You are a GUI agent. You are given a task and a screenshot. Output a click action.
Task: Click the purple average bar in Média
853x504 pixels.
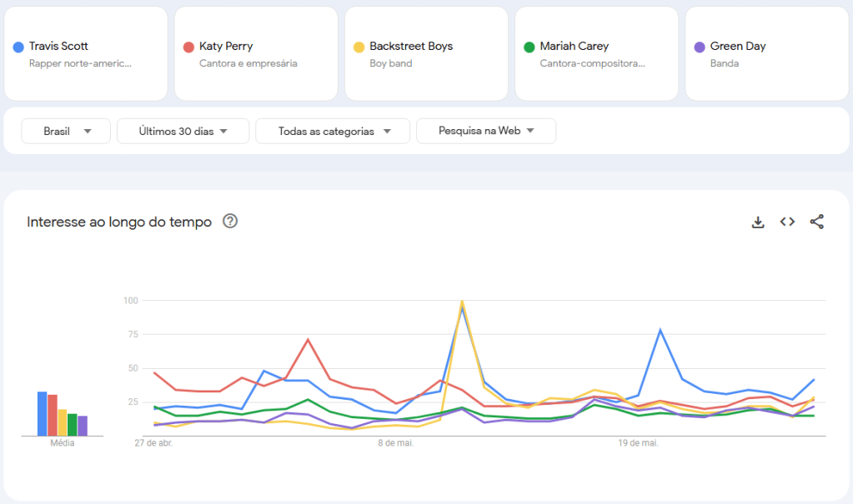tap(83, 426)
